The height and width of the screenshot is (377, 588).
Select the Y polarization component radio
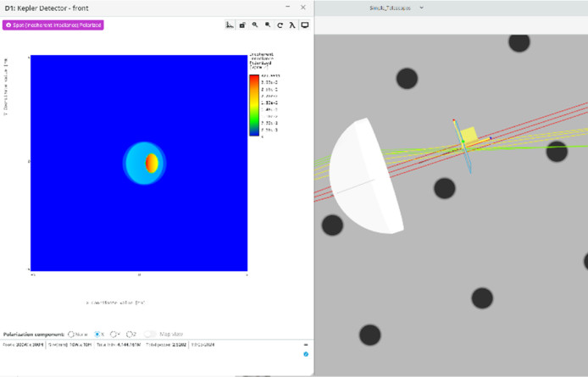[113, 334]
